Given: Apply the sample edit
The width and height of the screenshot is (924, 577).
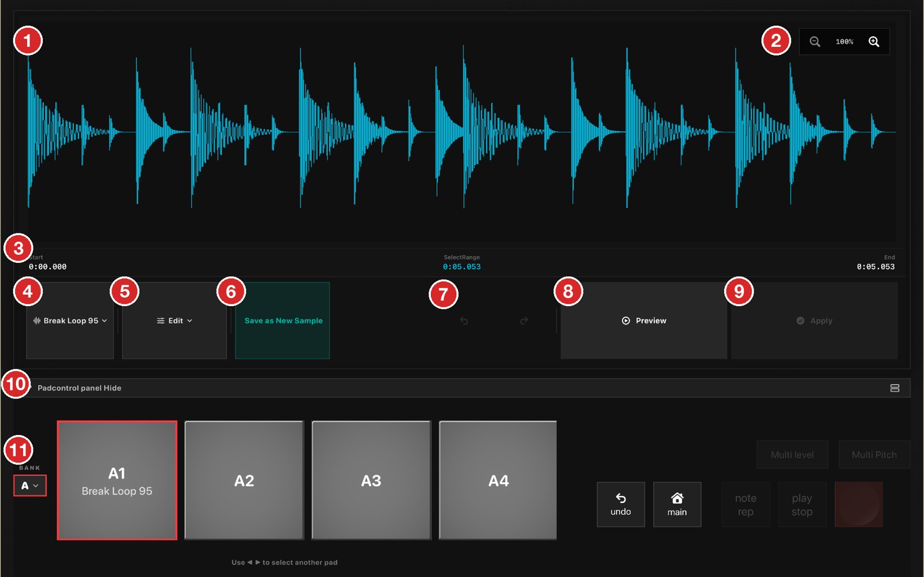Looking at the screenshot, I should 814,321.
